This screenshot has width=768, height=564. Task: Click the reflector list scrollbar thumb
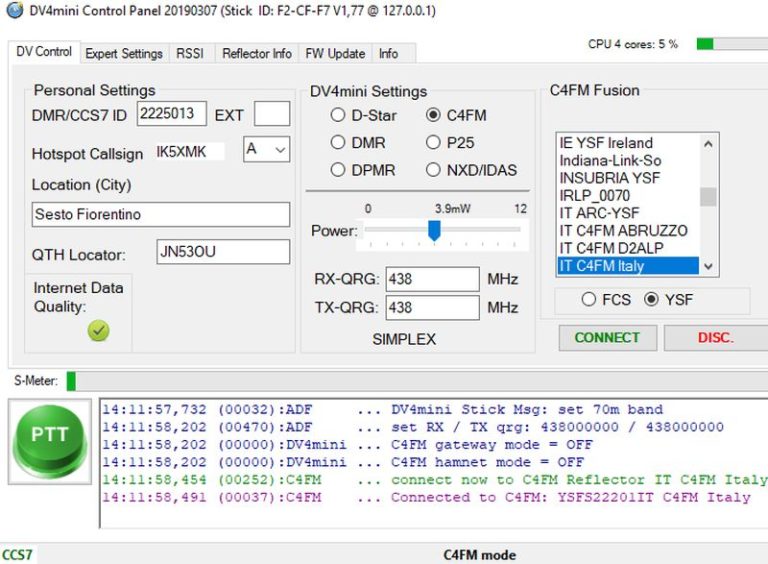tap(708, 197)
